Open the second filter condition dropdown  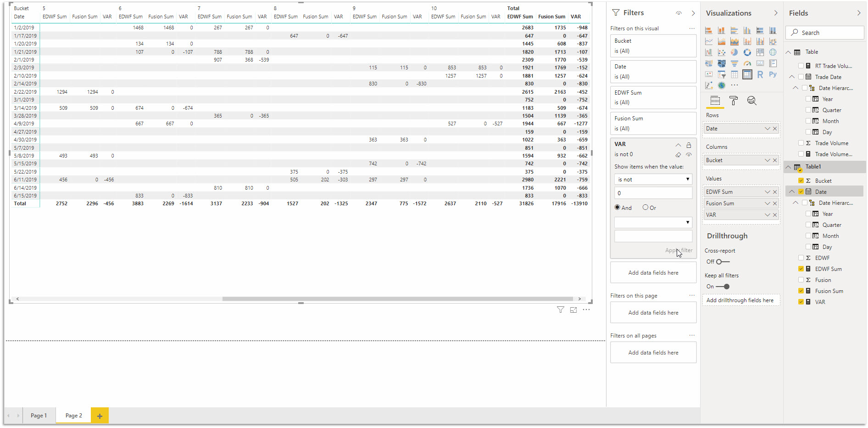pyautogui.click(x=653, y=223)
